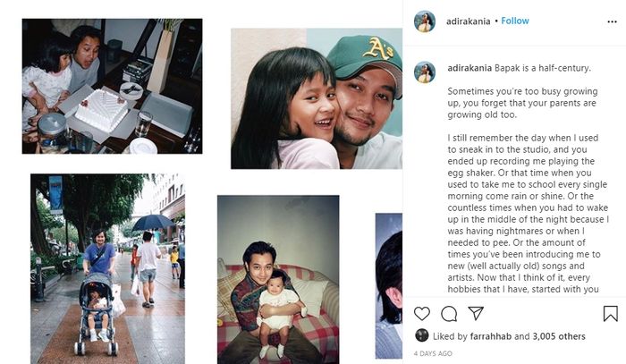This screenshot has height=364, width=626.
Task: Open the three-dot more options menu
Action: click(x=612, y=21)
